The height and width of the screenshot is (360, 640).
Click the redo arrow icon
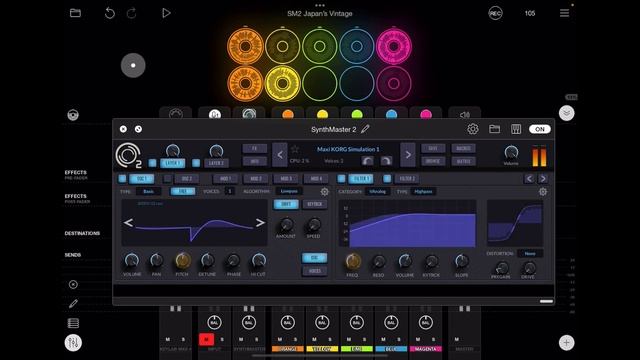click(x=131, y=13)
